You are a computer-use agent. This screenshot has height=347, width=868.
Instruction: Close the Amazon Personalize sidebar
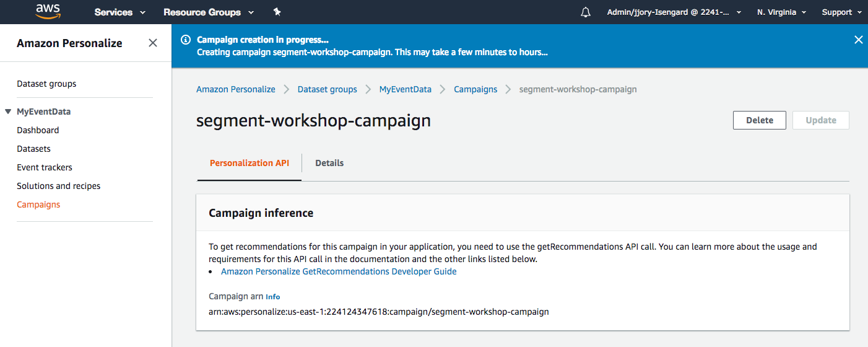click(153, 43)
